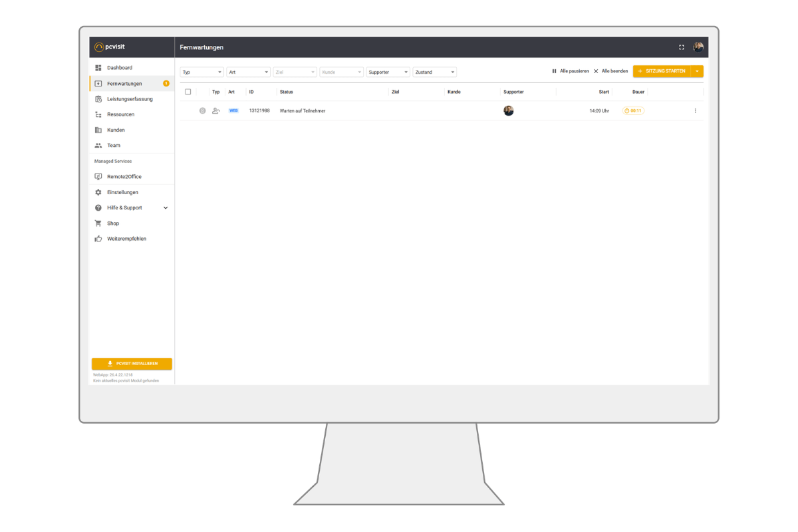This screenshot has width=798, height=532.
Task: Open the Zustand filter dropdown
Action: point(435,72)
